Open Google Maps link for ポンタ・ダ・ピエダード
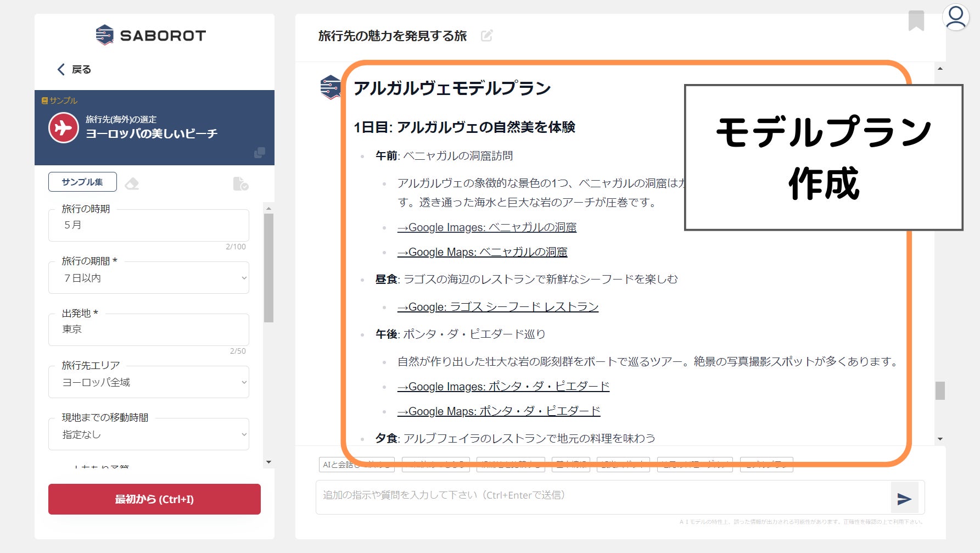980x553 pixels. 499,411
